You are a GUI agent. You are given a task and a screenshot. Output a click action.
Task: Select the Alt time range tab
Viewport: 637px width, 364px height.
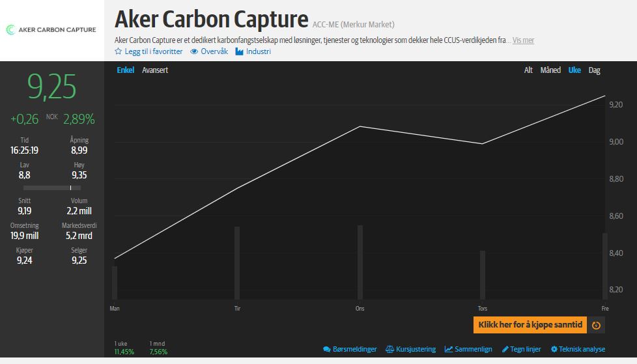[x=528, y=70]
